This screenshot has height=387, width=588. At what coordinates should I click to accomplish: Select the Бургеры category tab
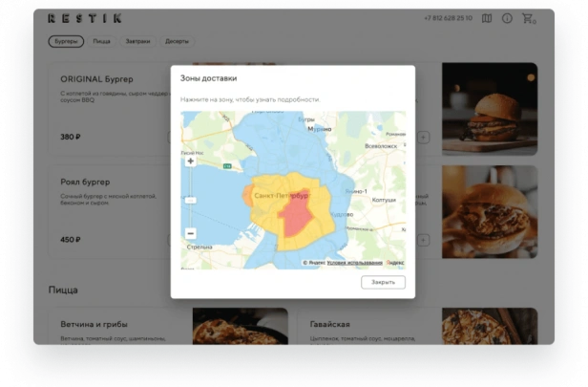click(66, 42)
